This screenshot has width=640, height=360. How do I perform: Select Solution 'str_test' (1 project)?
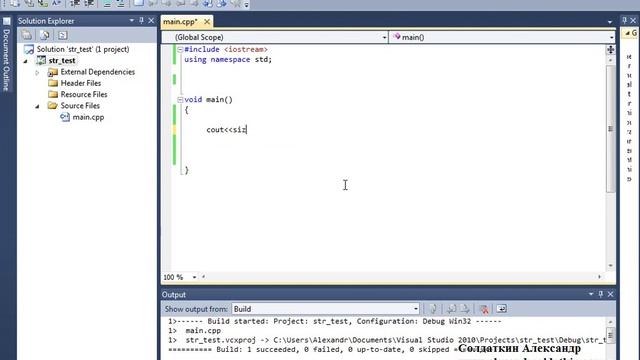[x=82, y=49]
